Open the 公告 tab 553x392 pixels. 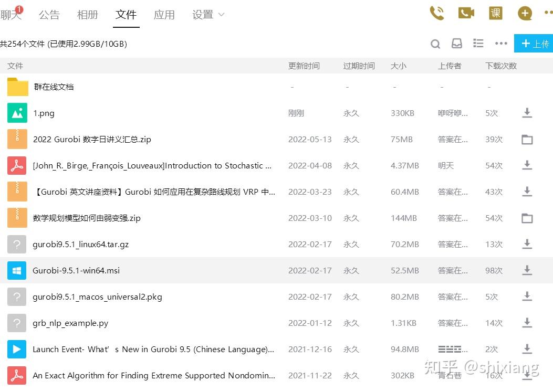point(49,15)
